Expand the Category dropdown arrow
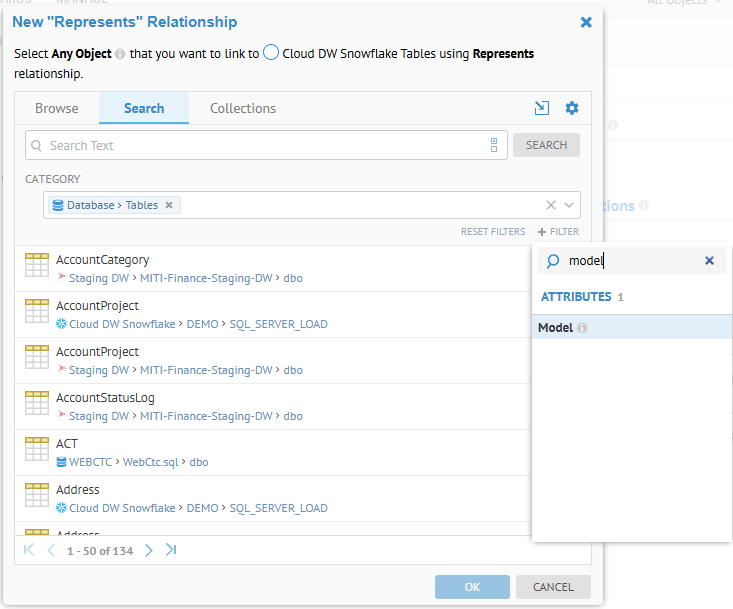733x609 pixels. pyautogui.click(x=569, y=205)
